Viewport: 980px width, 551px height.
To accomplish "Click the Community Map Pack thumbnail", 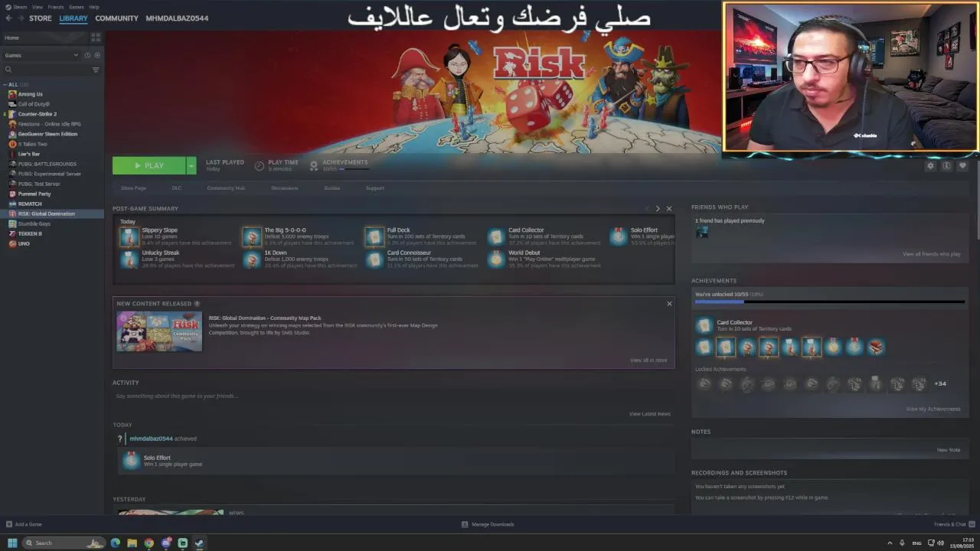I will [159, 331].
